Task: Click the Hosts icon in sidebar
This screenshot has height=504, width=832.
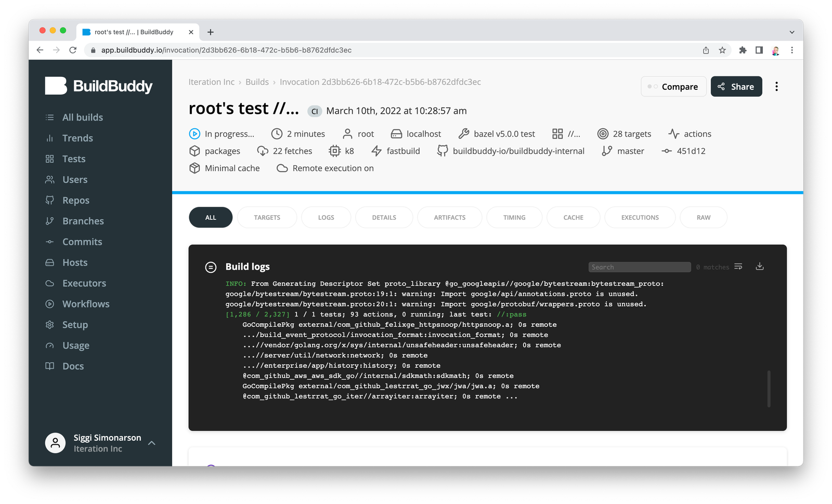Action: [x=49, y=263]
